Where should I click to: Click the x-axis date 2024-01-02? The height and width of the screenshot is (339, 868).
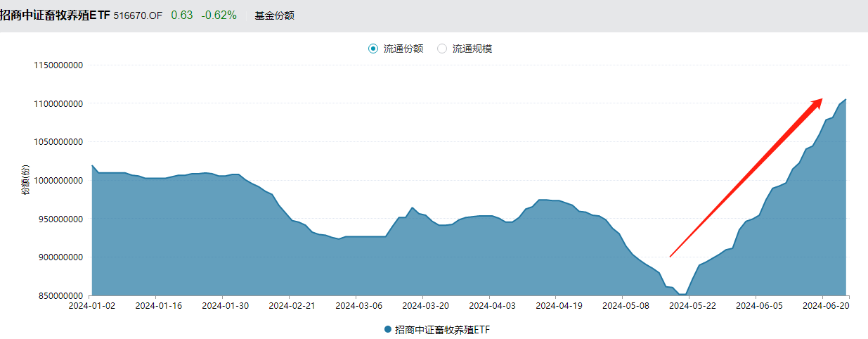92,306
